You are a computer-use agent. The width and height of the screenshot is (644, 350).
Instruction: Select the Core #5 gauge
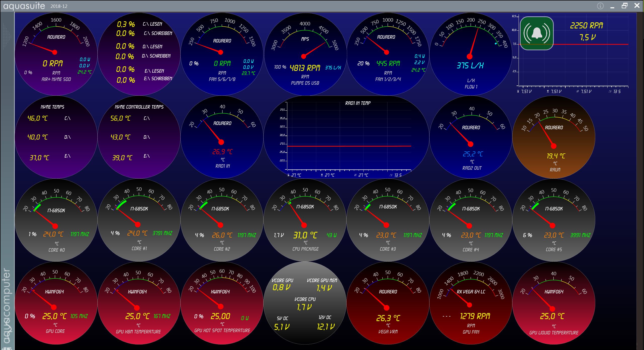554,220
